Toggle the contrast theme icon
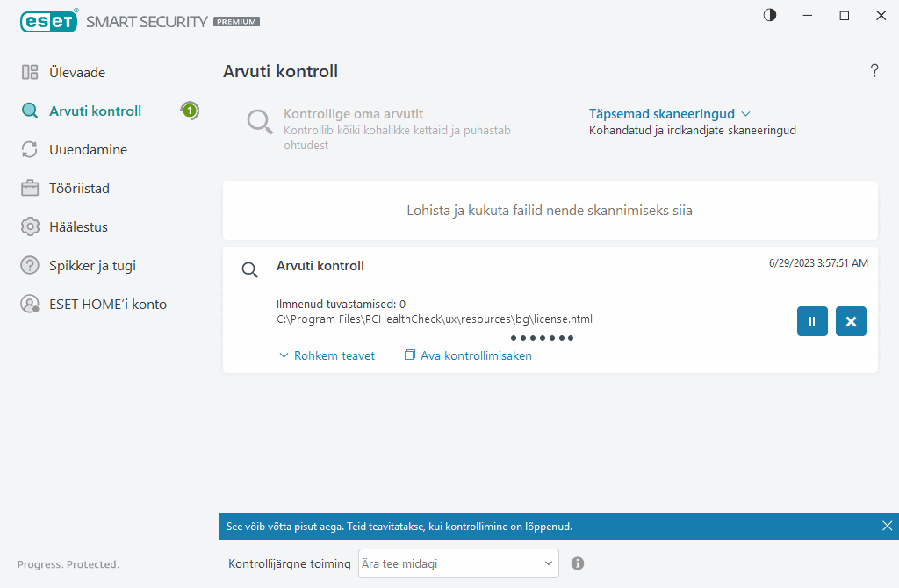The width and height of the screenshot is (899, 588). 770,15
